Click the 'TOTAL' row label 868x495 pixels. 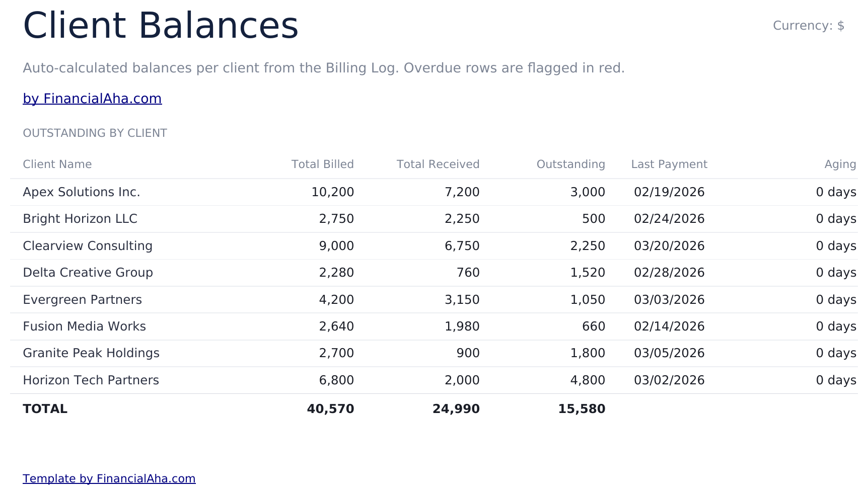pyautogui.click(x=45, y=409)
